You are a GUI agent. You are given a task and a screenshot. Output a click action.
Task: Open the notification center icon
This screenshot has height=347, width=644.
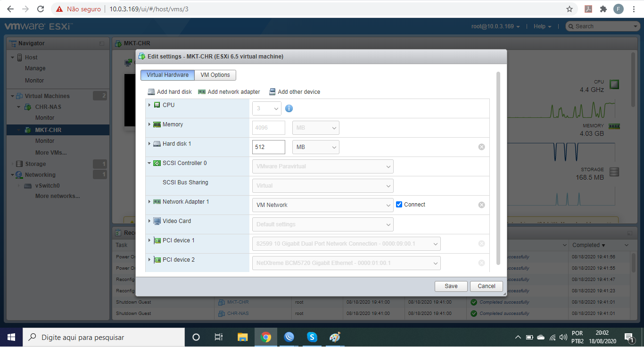[x=629, y=337]
